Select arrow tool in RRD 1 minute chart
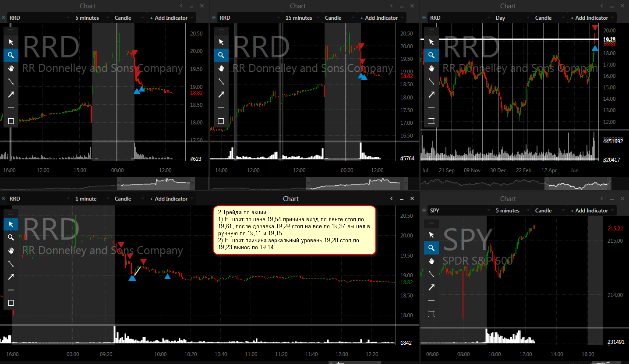 click(x=11, y=277)
